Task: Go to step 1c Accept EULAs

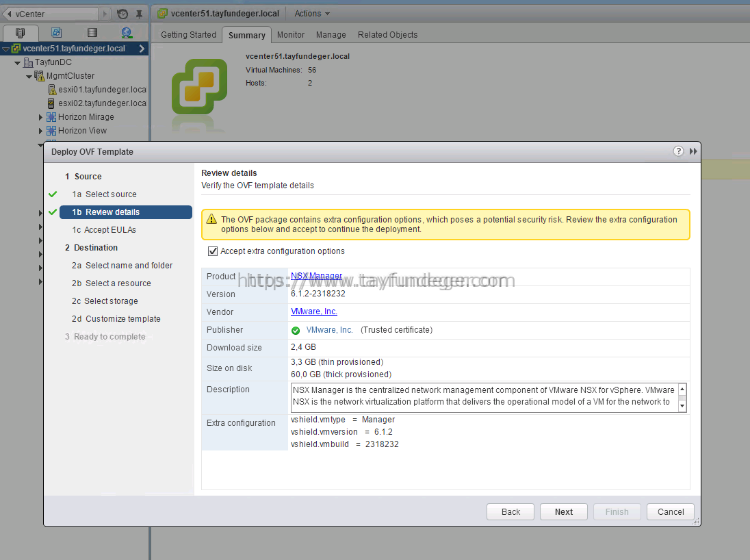Action: click(104, 230)
